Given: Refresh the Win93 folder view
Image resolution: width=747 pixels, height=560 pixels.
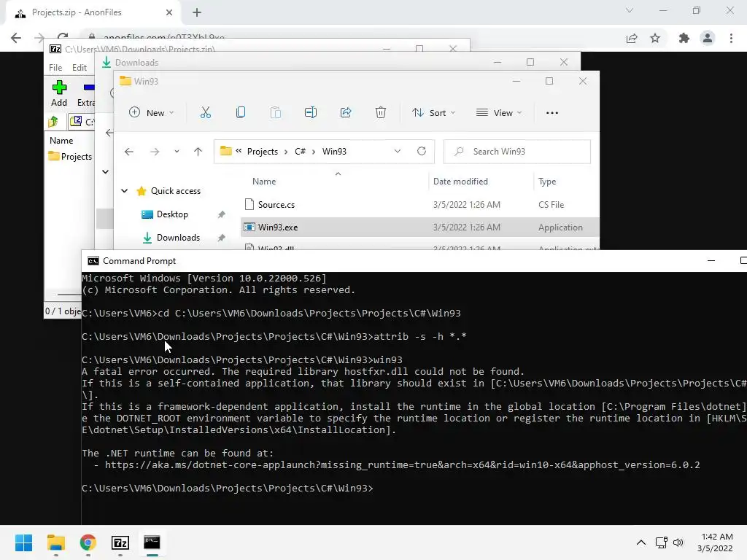Looking at the screenshot, I should (422, 151).
